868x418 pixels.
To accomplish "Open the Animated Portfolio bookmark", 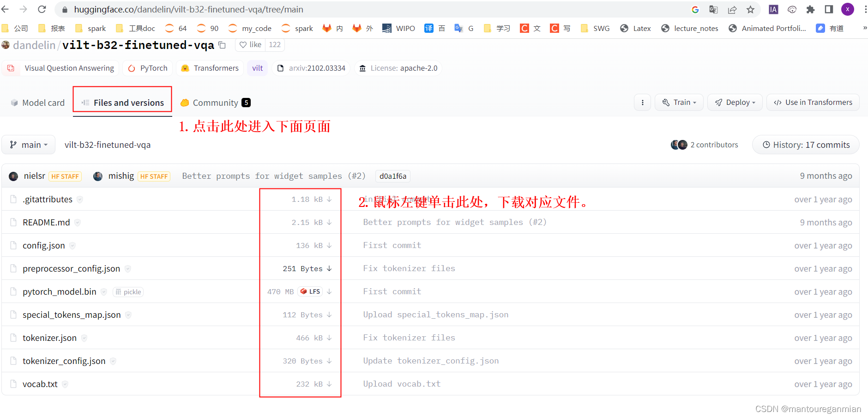I will 767,28.
